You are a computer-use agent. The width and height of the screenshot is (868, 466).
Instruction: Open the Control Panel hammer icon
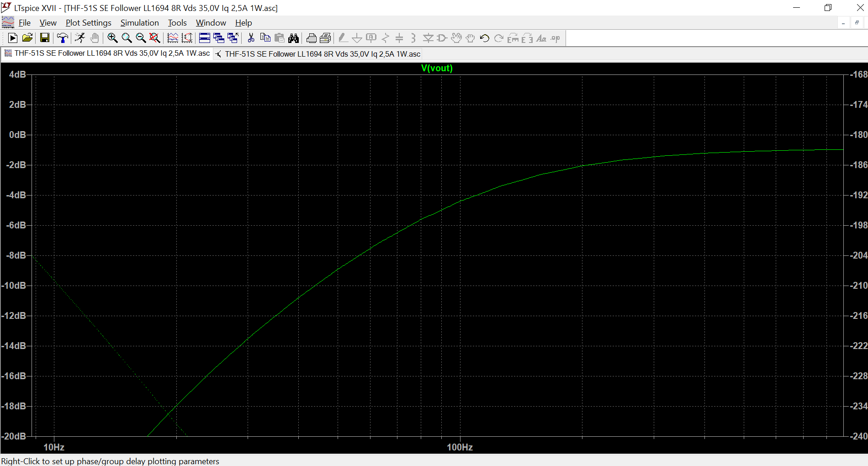point(62,38)
